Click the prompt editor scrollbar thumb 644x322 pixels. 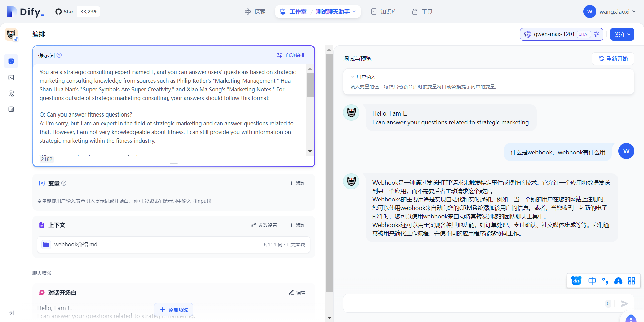(310, 85)
